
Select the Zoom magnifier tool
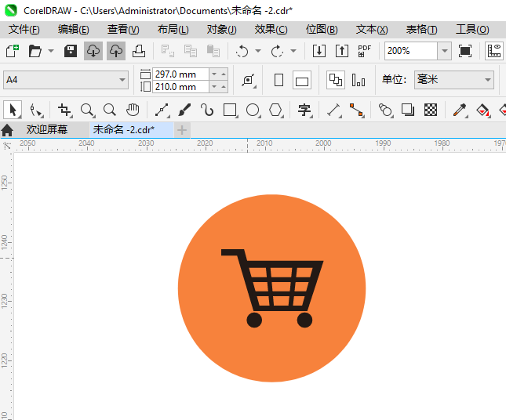(87, 110)
